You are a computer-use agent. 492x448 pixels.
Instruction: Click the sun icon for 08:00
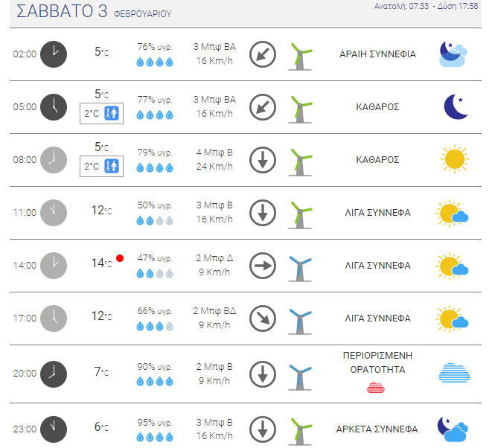pyautogui.click(x=455, y=159)
